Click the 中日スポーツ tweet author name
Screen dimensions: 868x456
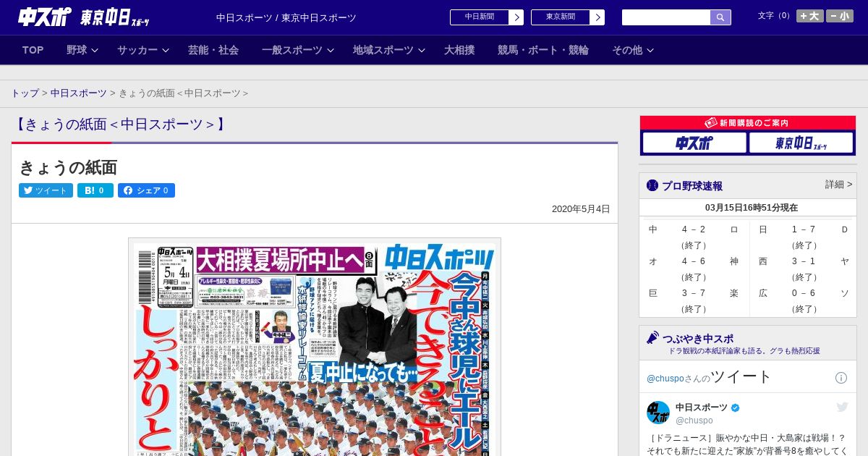click(x=702, y=408)
